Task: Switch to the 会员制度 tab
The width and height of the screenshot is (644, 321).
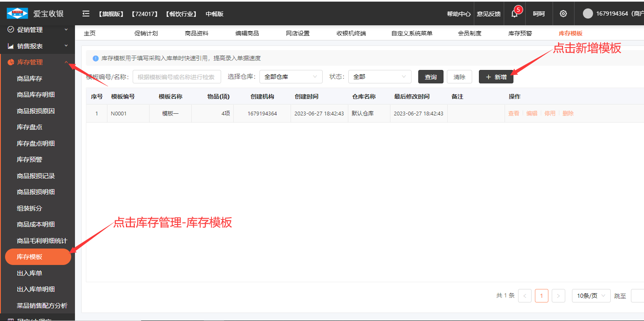Action: click(x=470, y=33)
